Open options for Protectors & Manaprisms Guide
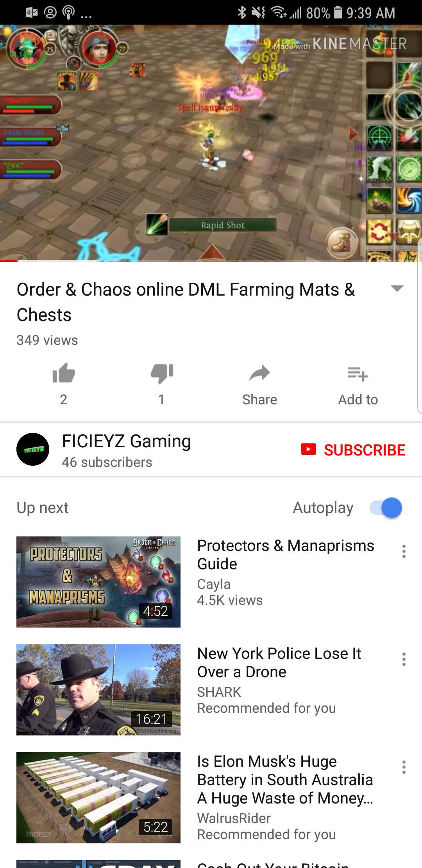Viewport: 422px width, 868px height. pyautogui.click(x=404, y=551)
